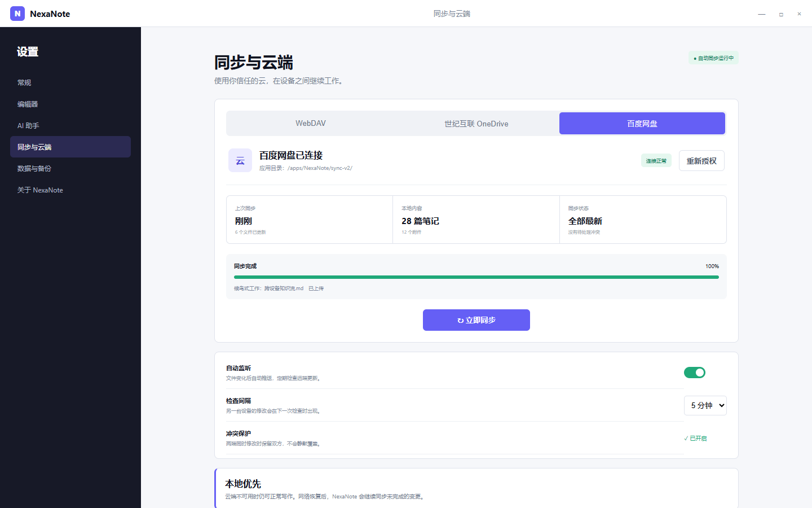Click the 12 个附件 text
The image size is (812, 508).
click(412, 232)
